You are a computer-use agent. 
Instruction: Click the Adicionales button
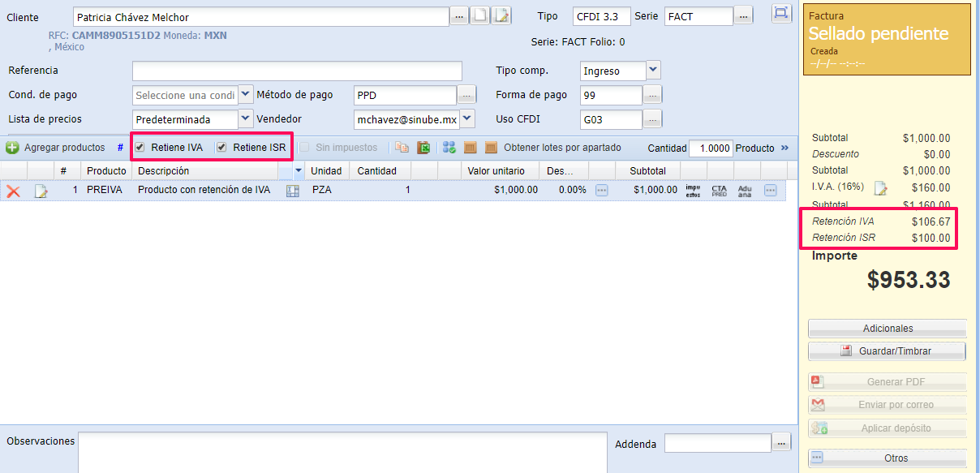(x=887, y=329)
